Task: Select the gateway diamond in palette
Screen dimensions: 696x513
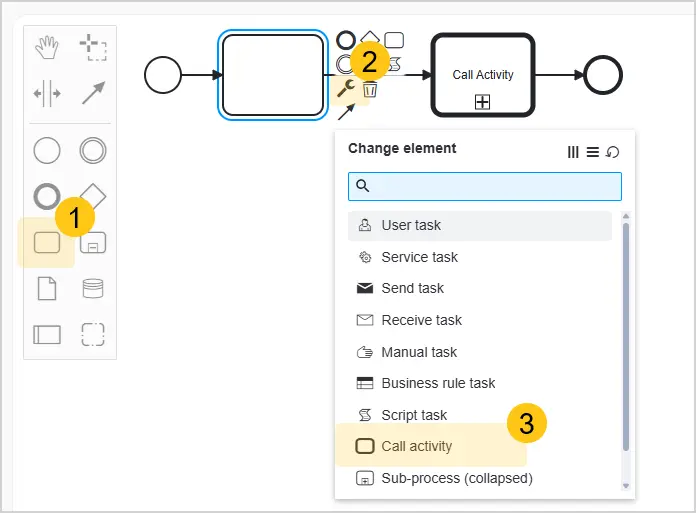Action: (94, 195)
